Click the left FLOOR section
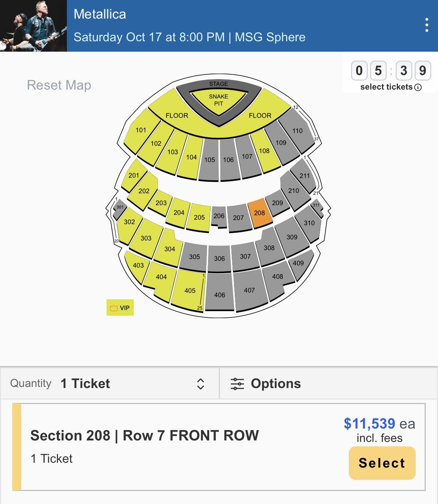 click(x=177, y=116)
